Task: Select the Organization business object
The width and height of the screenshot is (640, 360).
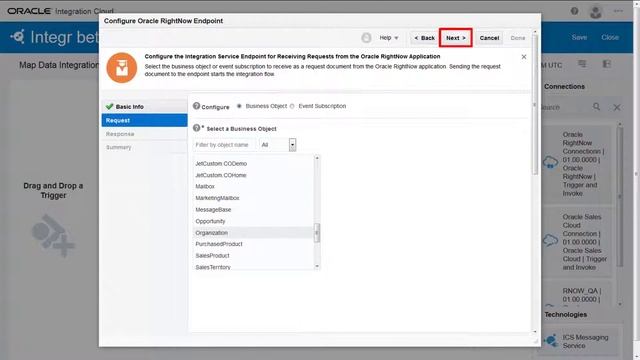Action: click(x=253, y=233)
